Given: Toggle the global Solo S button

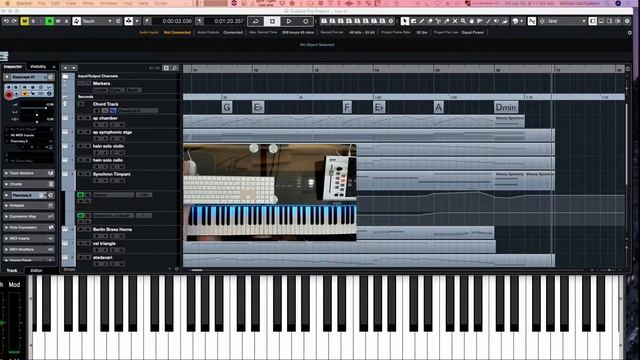Looking at the screenshot, I should (x=33, y=21).
